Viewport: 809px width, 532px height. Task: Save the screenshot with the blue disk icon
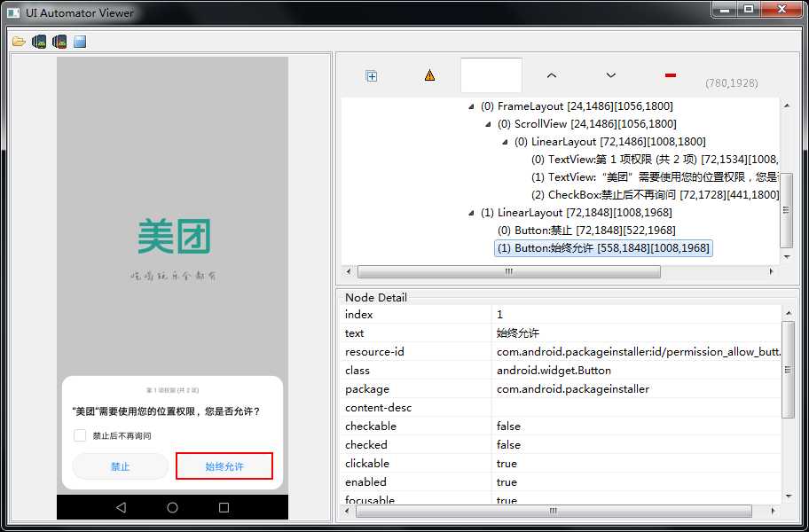(x=80, y=42)
